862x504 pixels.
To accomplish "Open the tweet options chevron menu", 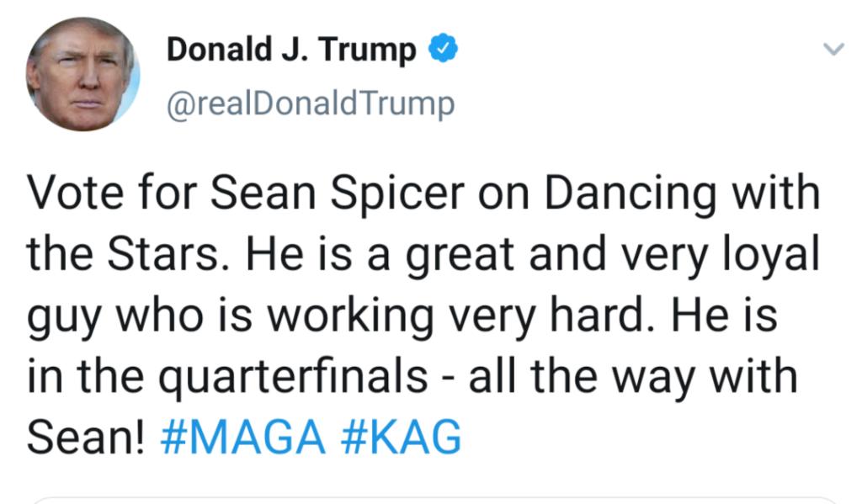I will coord(833,50).
